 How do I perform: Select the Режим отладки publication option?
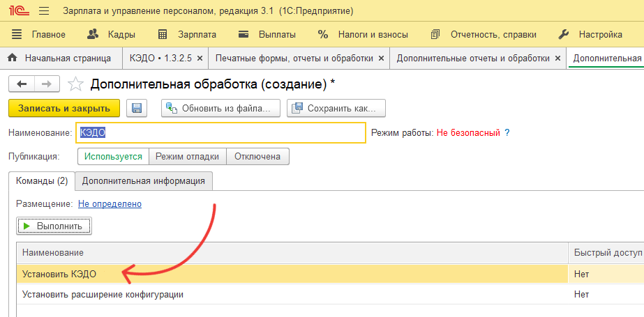click(x=188, y=156)
